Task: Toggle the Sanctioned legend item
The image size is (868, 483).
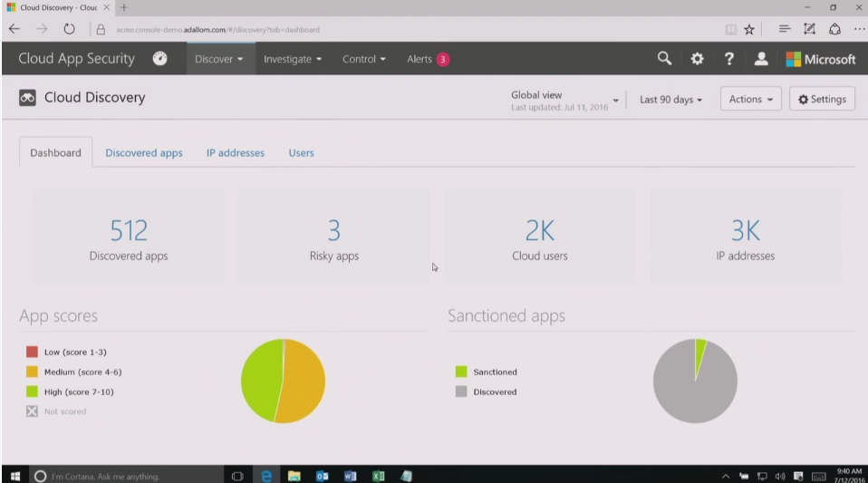Action: click(461, 372)
